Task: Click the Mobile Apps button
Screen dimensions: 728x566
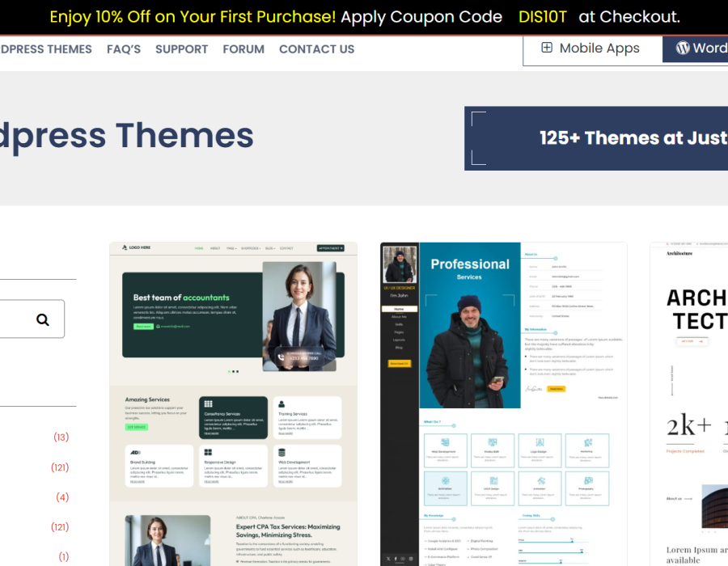Action: click(x=592, y=49)
